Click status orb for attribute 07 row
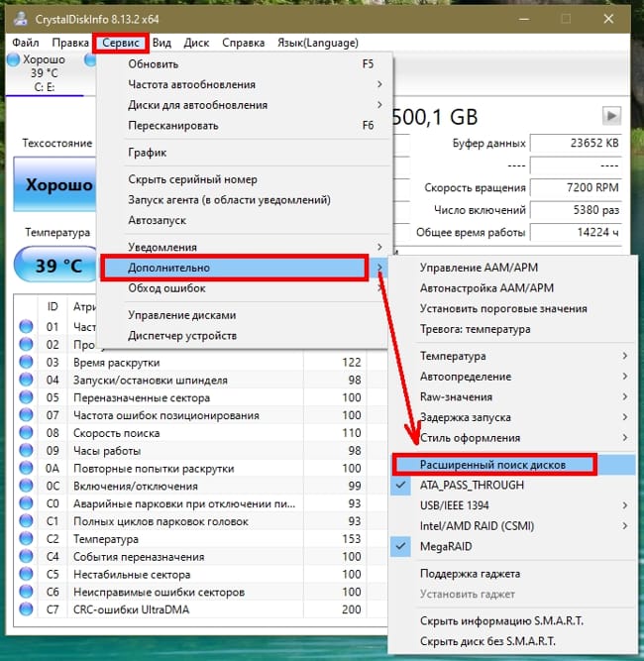The width and height of the screenshot is (644, 661). (26, 415)
